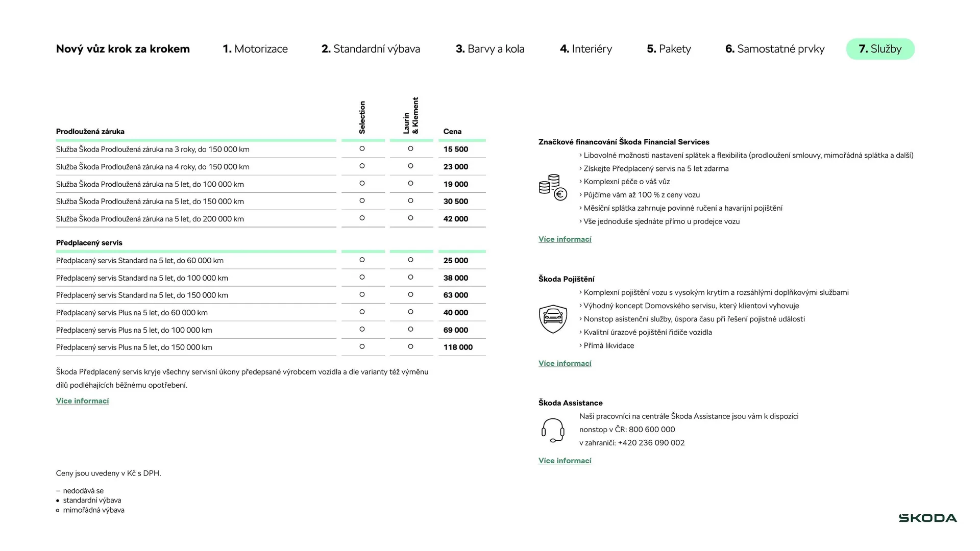Click the car shield insurance icon

pyautogui.click(x=553, y=319)
